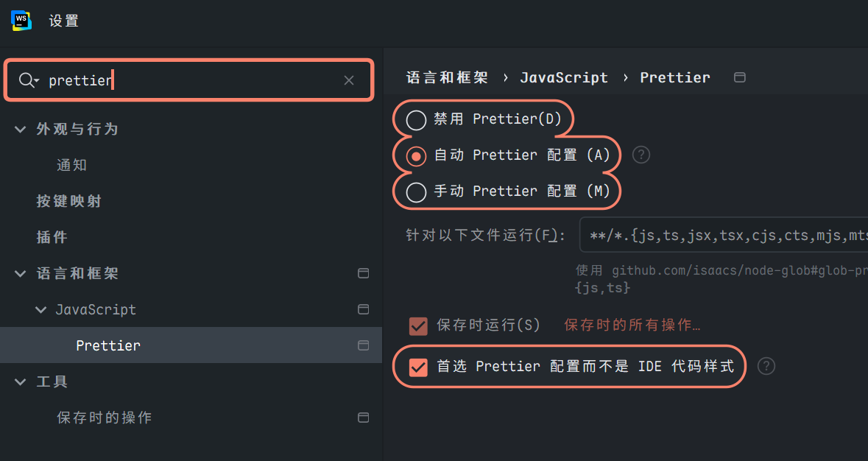This screenshot has width=868, height=461.
Task: Click the modified-settings icon beside JavaScript
Action: coord(363,309)
